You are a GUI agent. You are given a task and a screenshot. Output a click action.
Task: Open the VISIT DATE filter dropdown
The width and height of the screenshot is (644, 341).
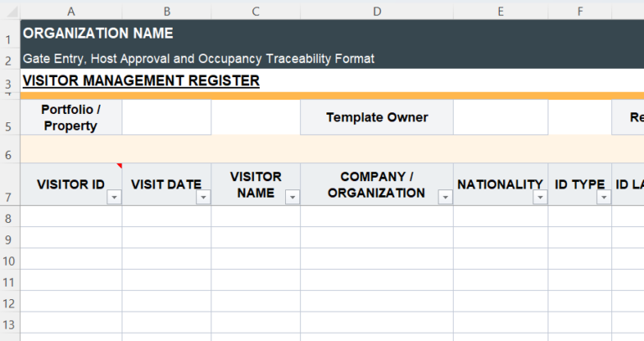pyautogui.click(x=203, y=198)
